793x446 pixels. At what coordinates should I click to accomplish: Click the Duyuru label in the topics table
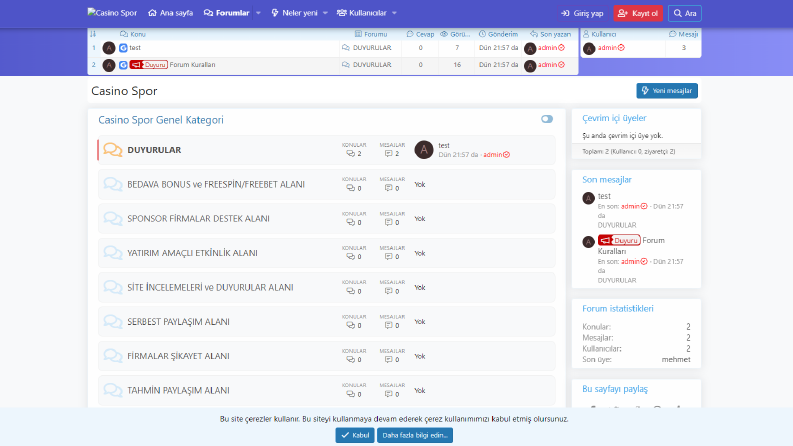point(149,65)
